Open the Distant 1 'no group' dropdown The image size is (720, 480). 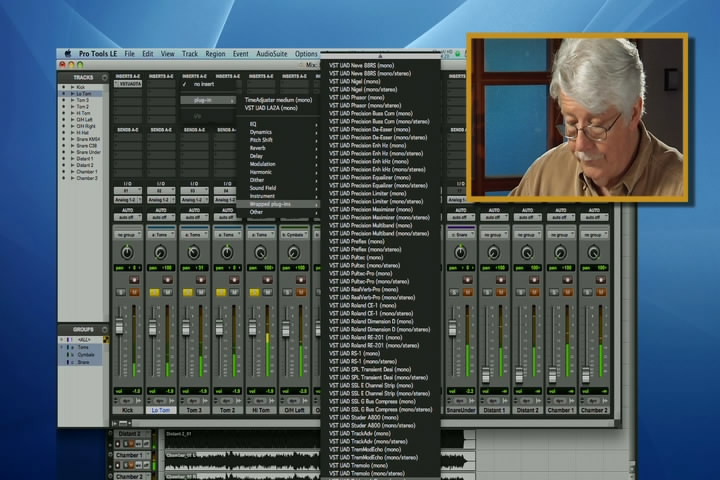[x=494, y=235]
